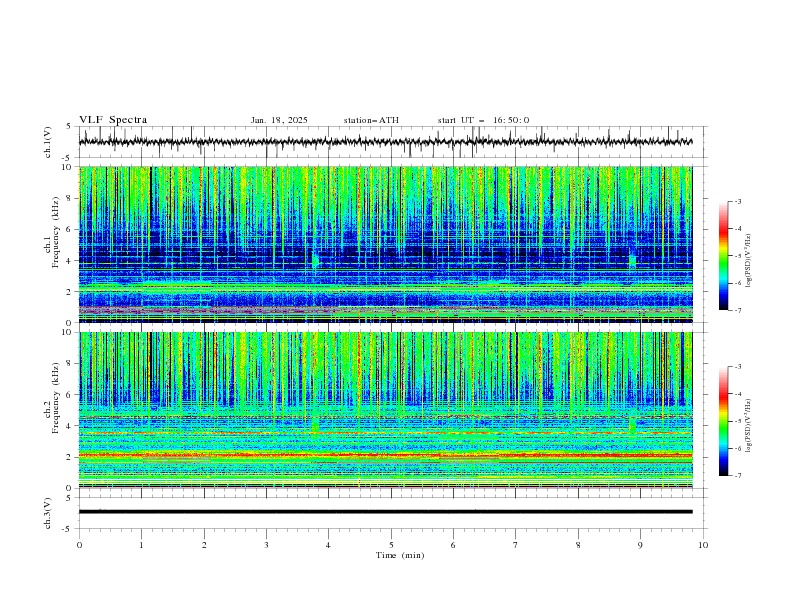Click the "ch.3(V)" waveform axis label
The image size is (792, 612).
(48, 513)
